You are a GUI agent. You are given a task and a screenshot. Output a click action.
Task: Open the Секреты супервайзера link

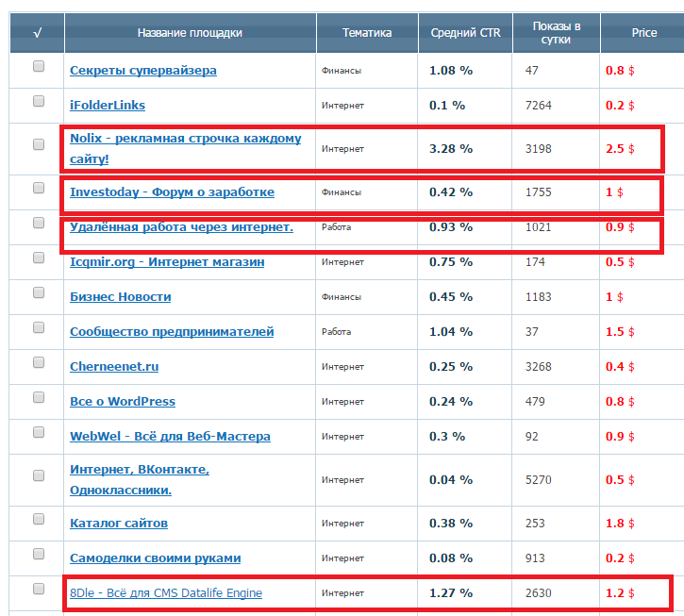click(143, 70)
